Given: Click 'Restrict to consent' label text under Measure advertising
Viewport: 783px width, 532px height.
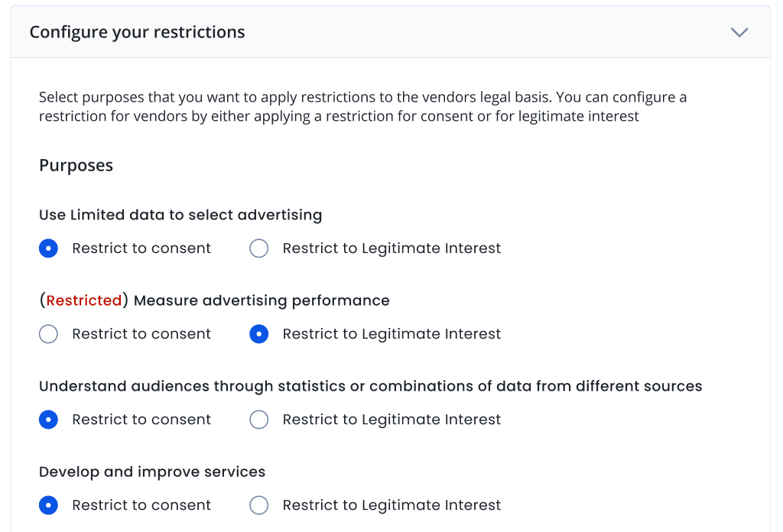Looking at the screenshot, I should tap(141, 334).
